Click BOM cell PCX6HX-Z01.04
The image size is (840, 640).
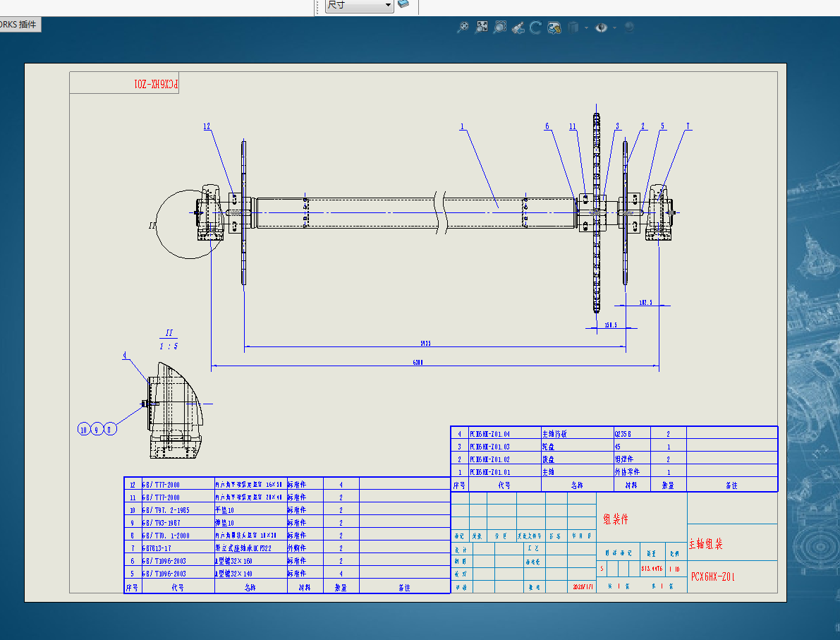click(x=505, y=434)
